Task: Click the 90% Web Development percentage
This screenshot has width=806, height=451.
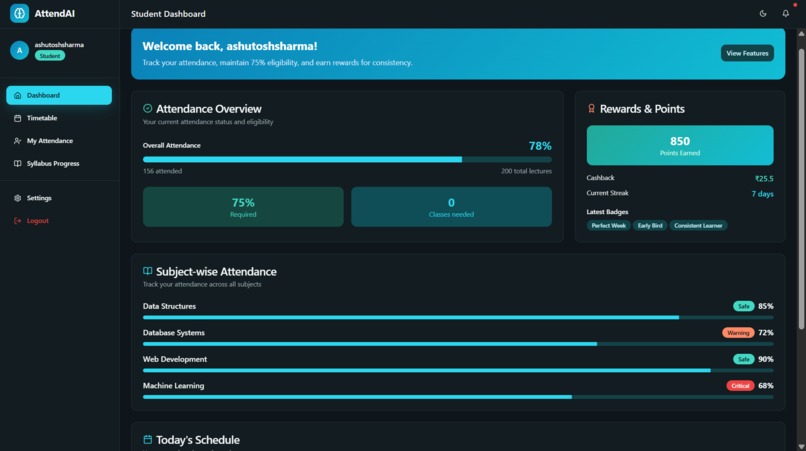Action: click(765, 359)
